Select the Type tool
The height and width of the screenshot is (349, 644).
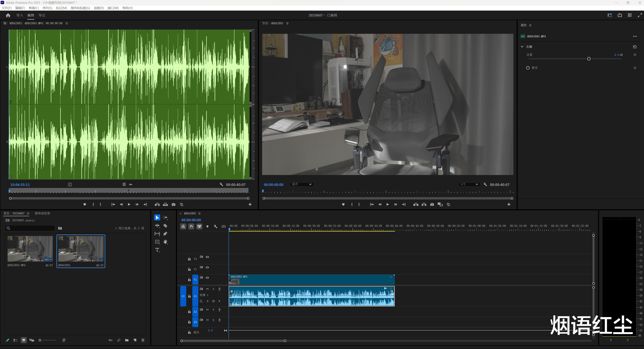[157, 250]
